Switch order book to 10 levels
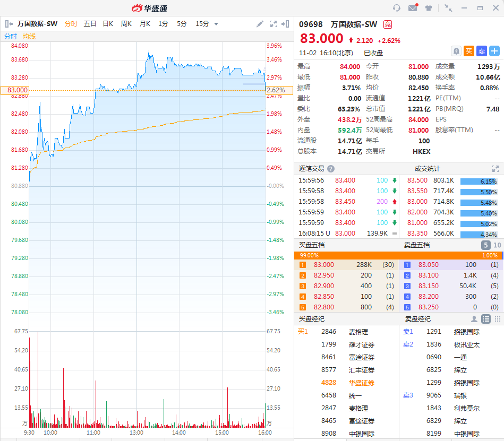Viewport: 504px width, 441px height. click(497, 245)
